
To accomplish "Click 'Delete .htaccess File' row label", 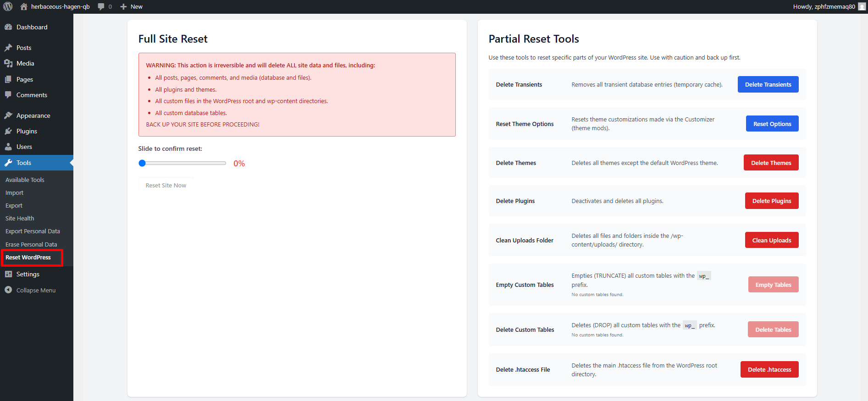I will [523, 369].
